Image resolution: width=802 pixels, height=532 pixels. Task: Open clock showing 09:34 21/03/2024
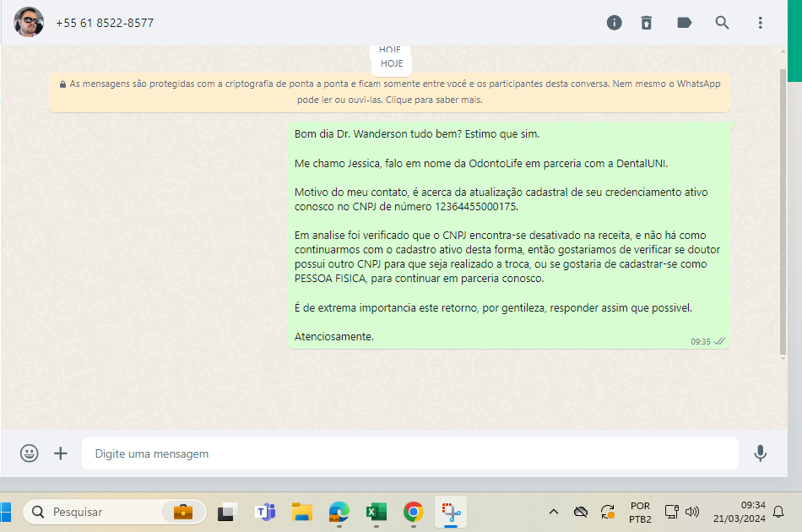click(x=739, y=512)
